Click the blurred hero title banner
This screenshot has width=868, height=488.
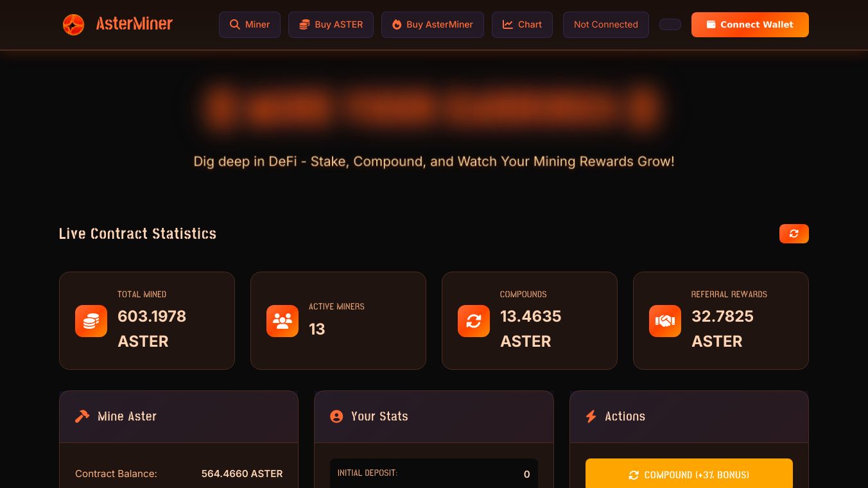(x=434, y=107)
